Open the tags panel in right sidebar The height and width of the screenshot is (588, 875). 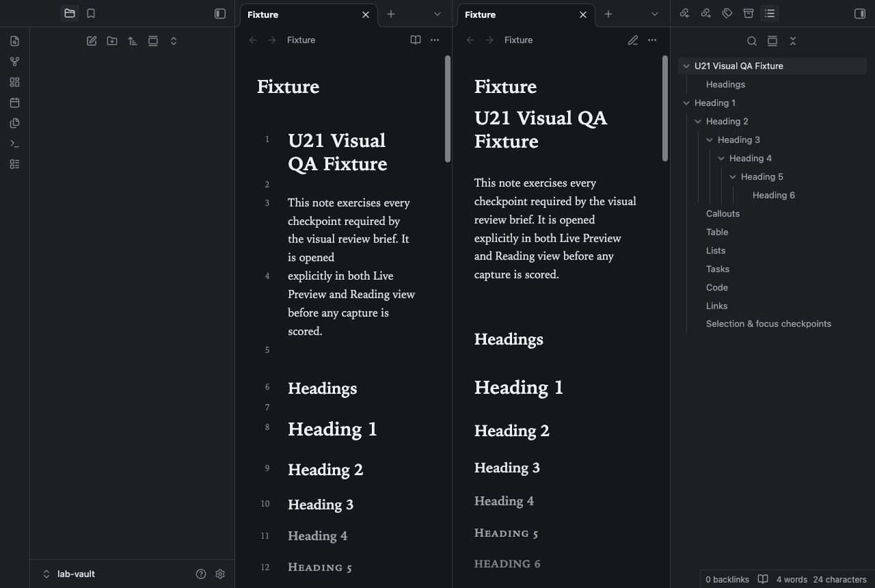tap(727, 13)
